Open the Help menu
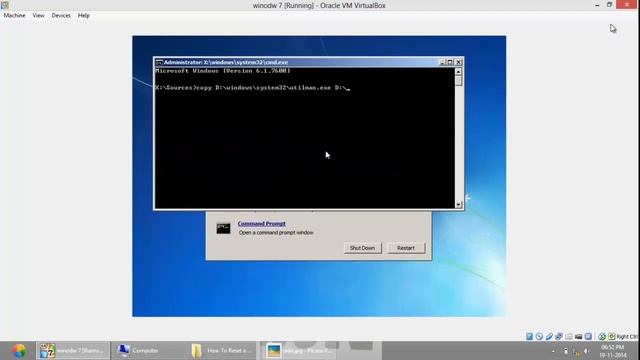The height and width of the screenshot is (360, 640). coord(84,16)
